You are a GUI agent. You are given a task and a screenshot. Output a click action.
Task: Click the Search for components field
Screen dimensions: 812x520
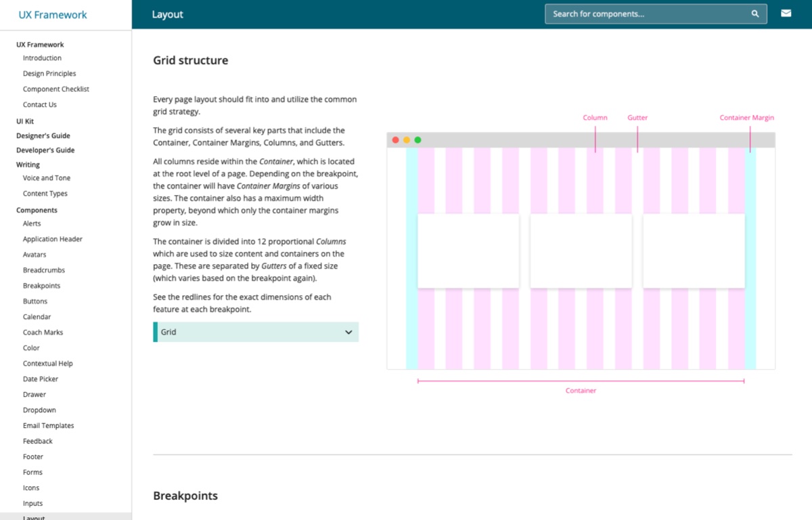coord(656,14)
